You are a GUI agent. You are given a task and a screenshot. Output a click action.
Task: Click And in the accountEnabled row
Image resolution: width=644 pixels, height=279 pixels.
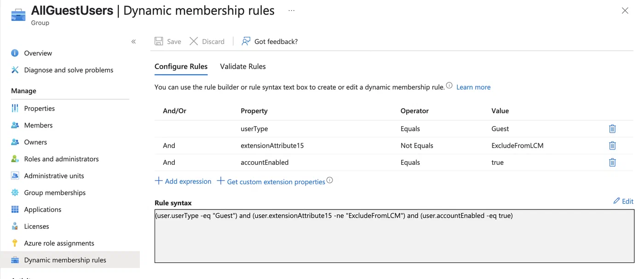point(169,163)
